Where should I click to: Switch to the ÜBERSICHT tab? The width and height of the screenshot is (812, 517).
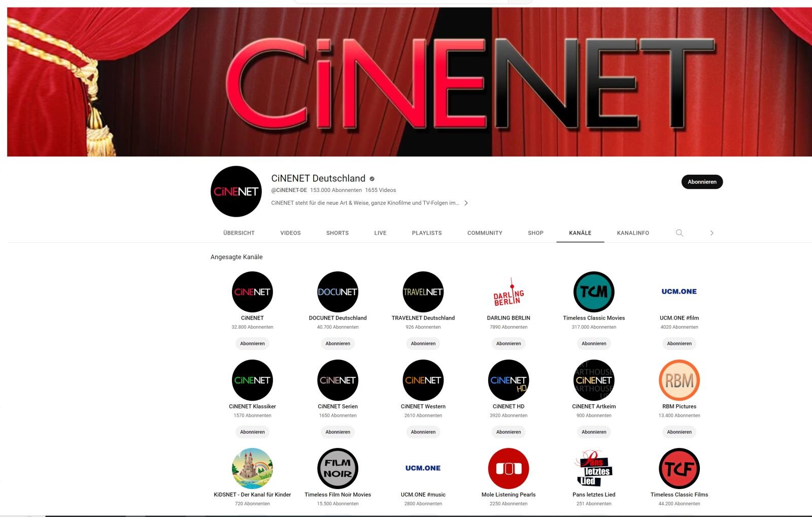tap(239, 233)
